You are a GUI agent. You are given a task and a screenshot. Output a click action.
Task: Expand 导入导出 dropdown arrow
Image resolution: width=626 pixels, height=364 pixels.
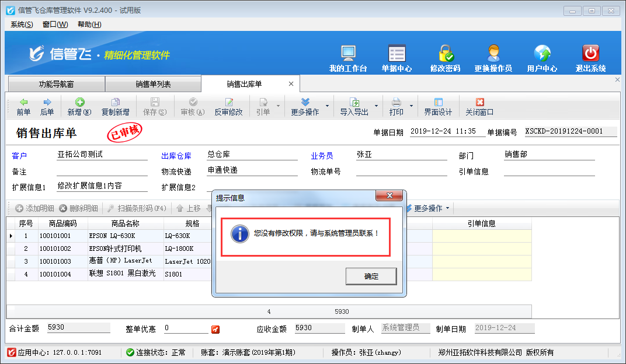(x=377, y=106)
